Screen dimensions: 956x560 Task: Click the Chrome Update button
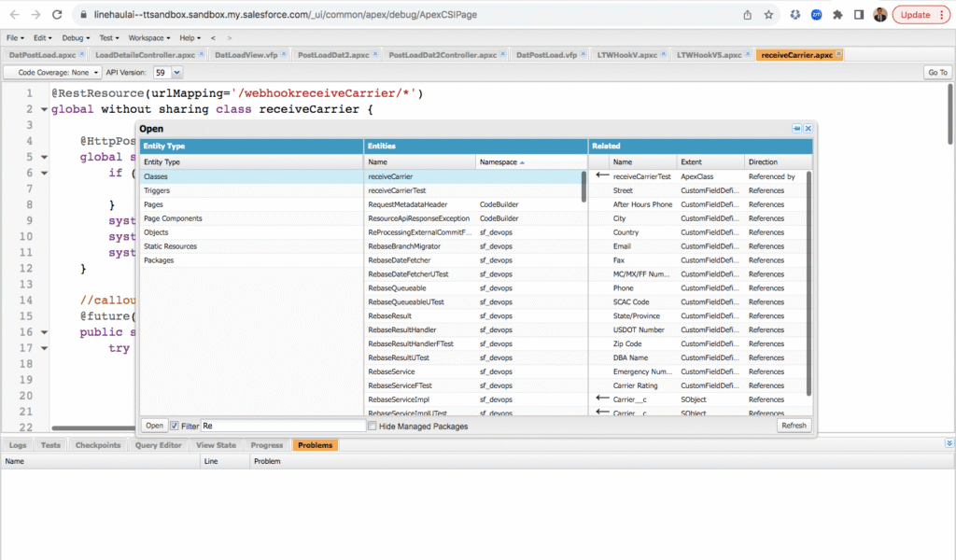coord(921,15)
